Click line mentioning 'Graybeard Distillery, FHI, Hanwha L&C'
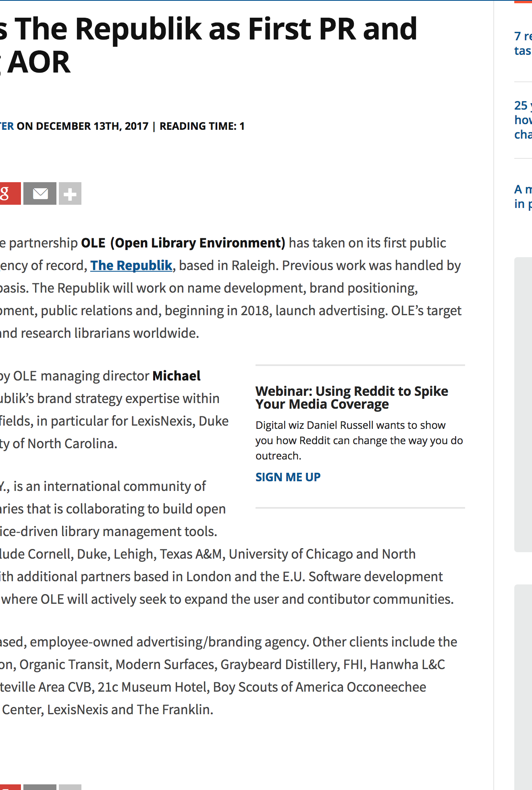Screen dimensions: 532x790 pos(222,665)
